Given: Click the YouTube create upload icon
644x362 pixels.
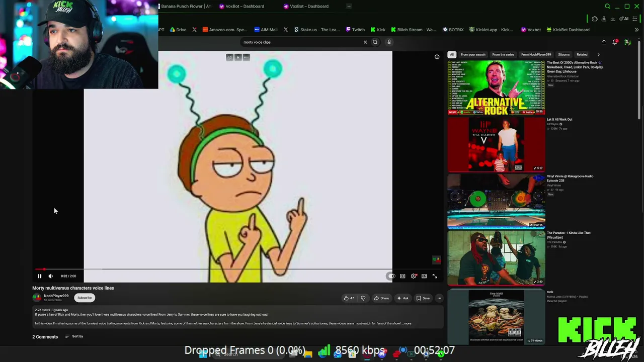Looking at the screenshot, I should [x=604, y=42].
